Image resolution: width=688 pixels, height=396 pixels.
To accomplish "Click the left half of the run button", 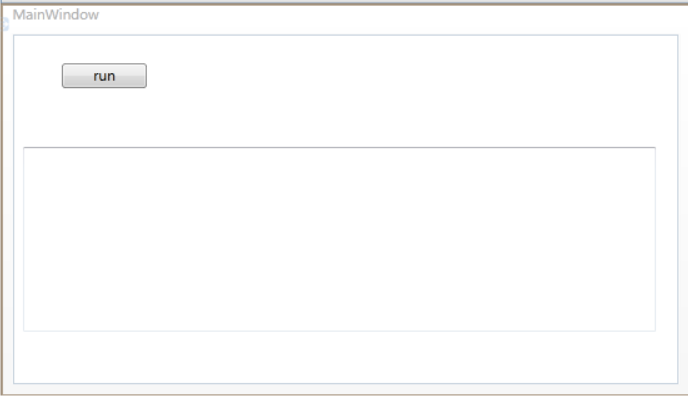I will [83, 76].
